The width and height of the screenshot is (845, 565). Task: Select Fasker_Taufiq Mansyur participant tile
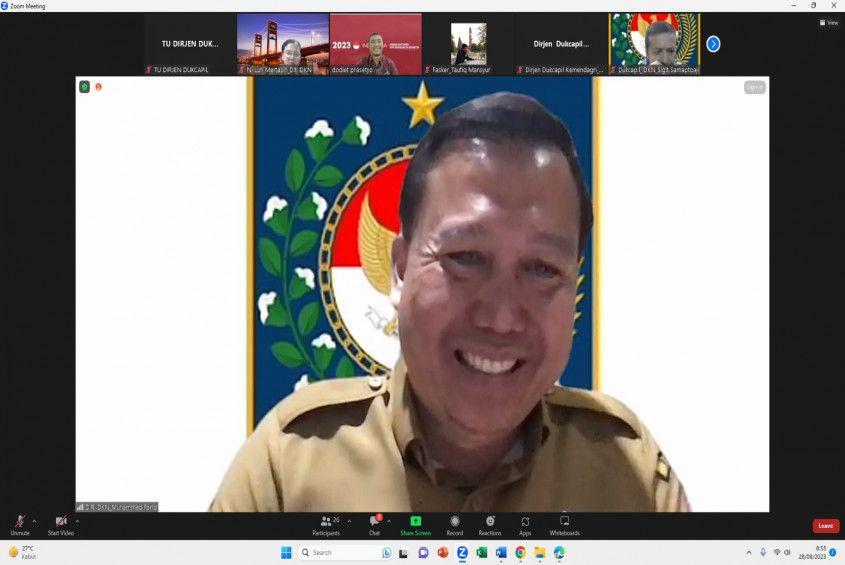(468, 44)
